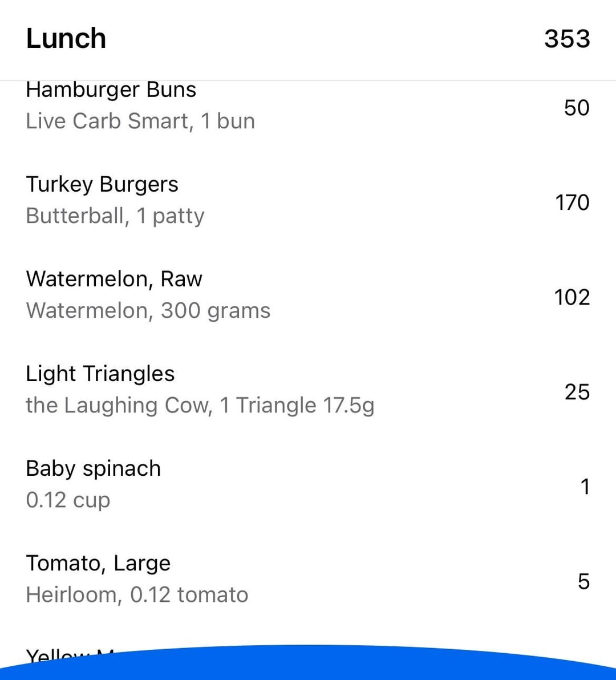The width and height of the screenshot is (616, 680).
Task: Click the Laughing Cow 1 Triangle 17.5g text
Action: click(x=200, y=406)
